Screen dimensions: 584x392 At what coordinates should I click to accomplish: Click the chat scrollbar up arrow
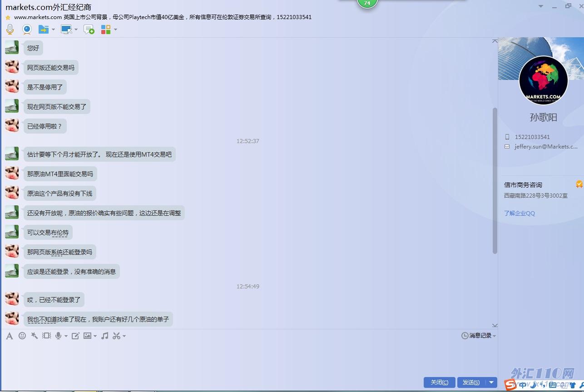[x=495, y=41]
